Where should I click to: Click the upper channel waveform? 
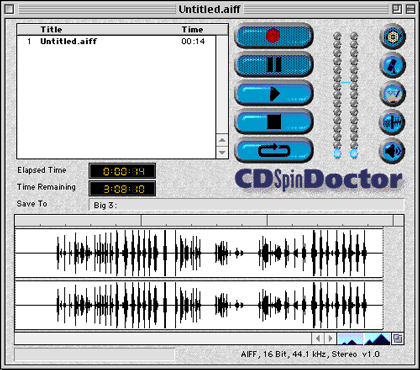[199, 253]
